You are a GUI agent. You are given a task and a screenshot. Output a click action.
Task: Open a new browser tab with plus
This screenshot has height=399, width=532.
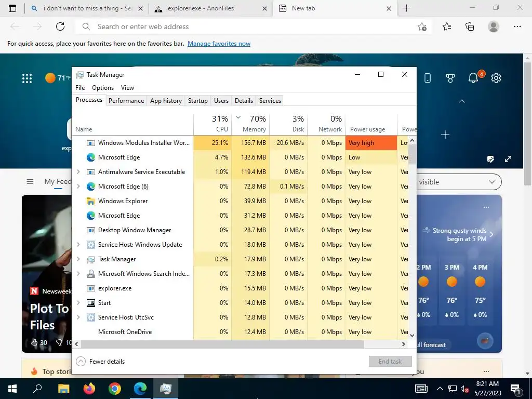click(x=406, y=8)
